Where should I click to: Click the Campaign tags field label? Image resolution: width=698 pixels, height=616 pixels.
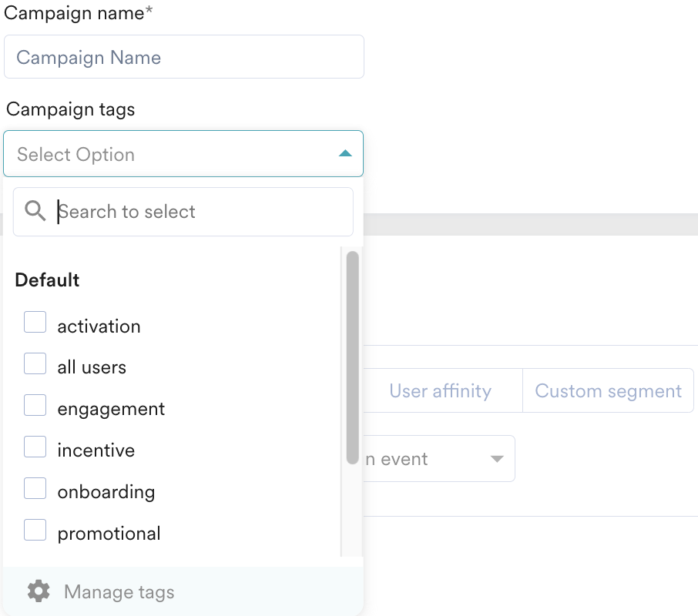tap(71, 109)
